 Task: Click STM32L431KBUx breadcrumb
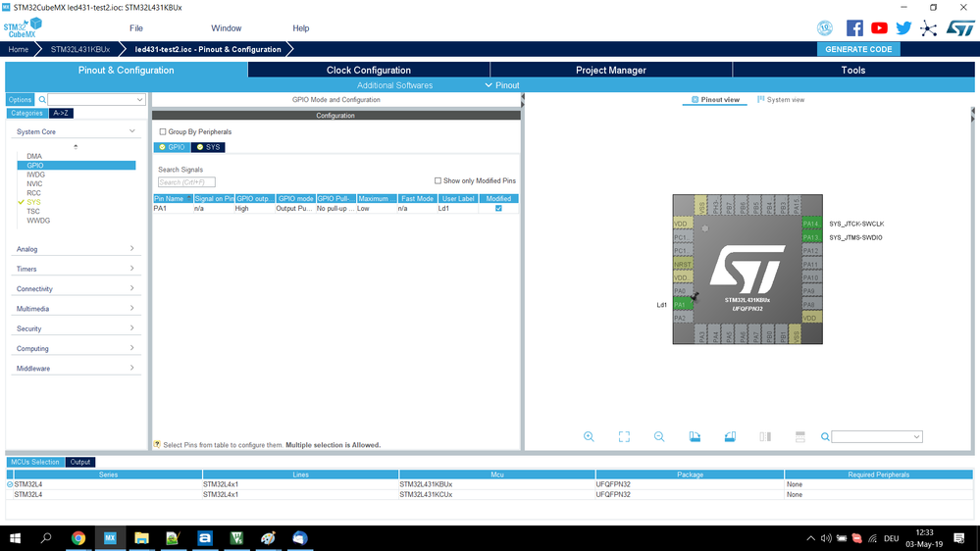coord(80,49)
